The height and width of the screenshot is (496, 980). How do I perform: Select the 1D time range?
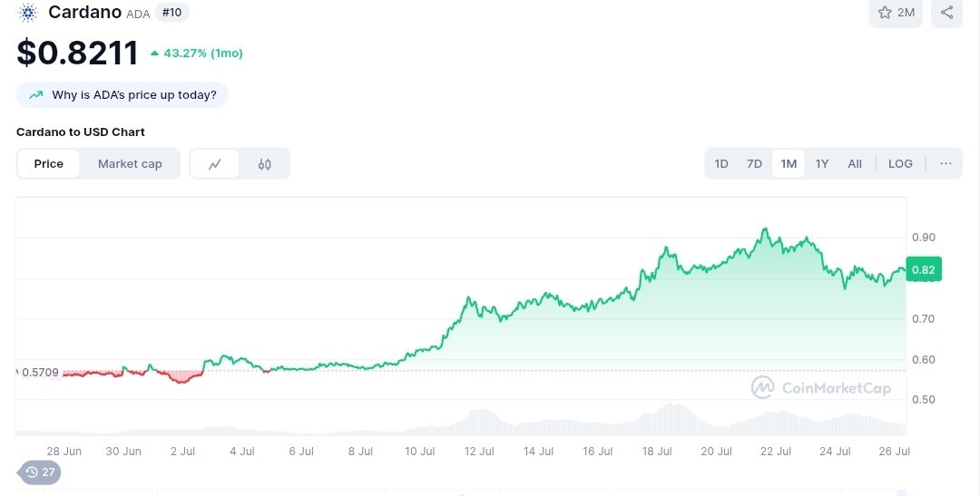pyautogui.click(x=721, y=164)
